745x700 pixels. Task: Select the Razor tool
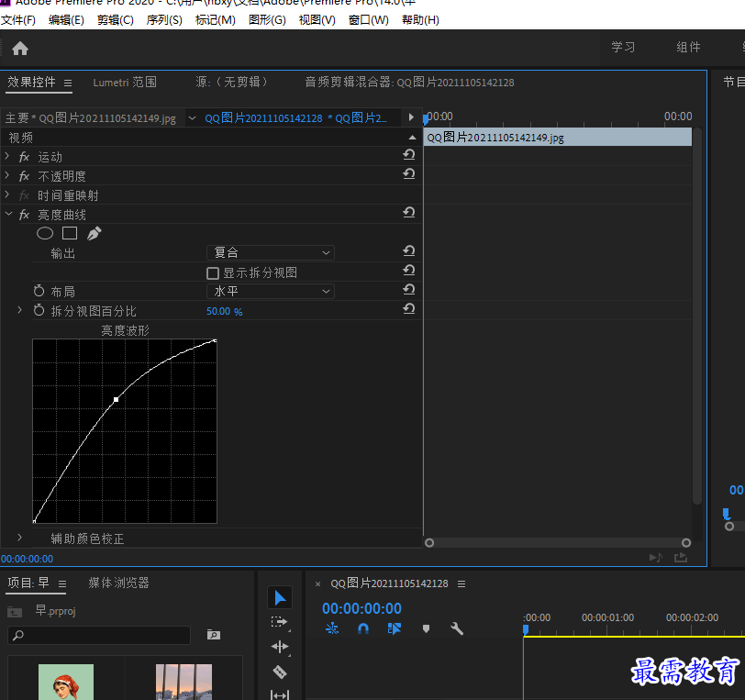coord(279,672)
